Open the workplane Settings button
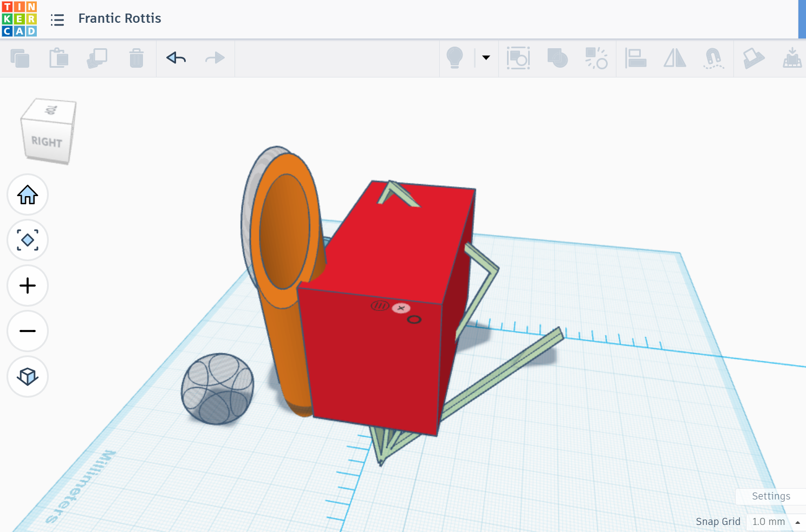The image size is (806, 532). pyautogui.click(x=771, y=496)
